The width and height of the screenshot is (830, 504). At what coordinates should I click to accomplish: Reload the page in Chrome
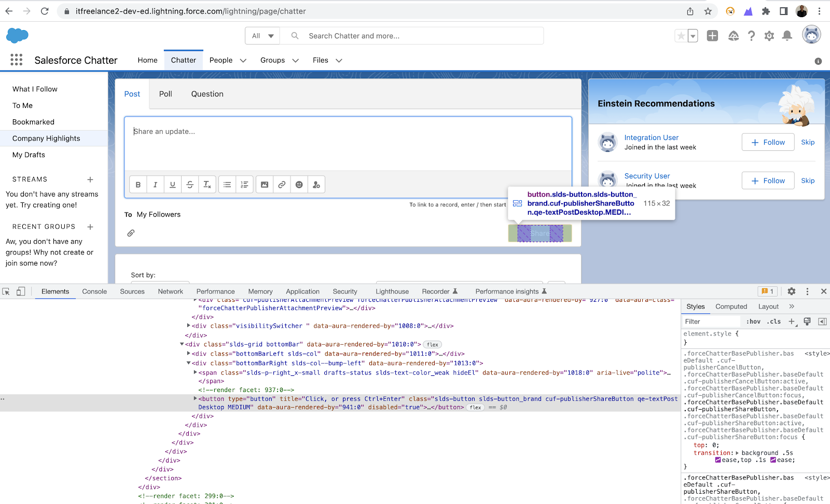(x=45, y=11)
